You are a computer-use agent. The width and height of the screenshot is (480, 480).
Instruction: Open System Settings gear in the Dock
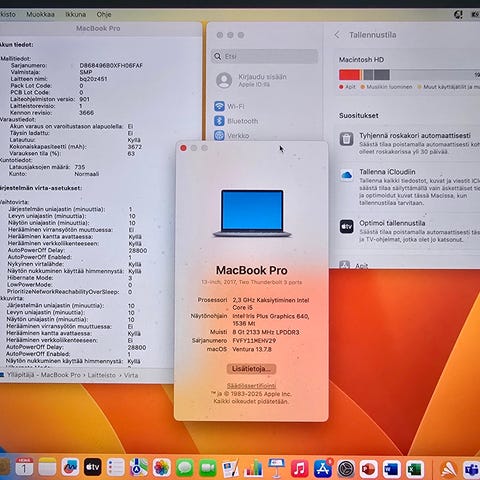345,468
